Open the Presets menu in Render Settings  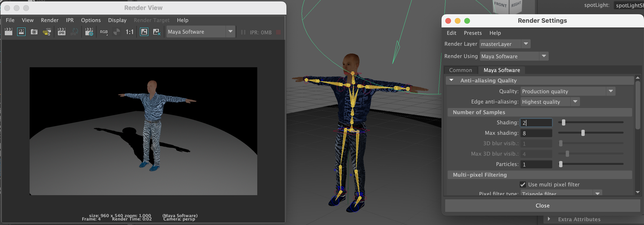(473, 33)
